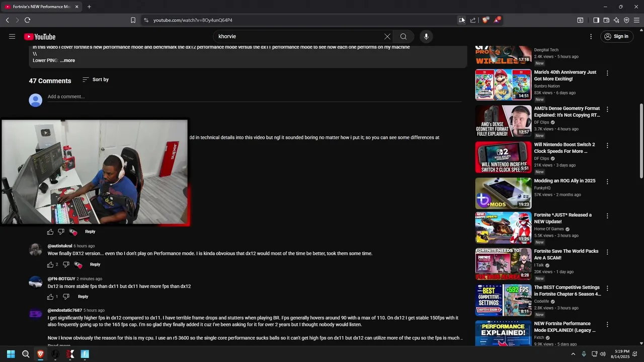
Task: Open a new browser tab
Action: 89,7
